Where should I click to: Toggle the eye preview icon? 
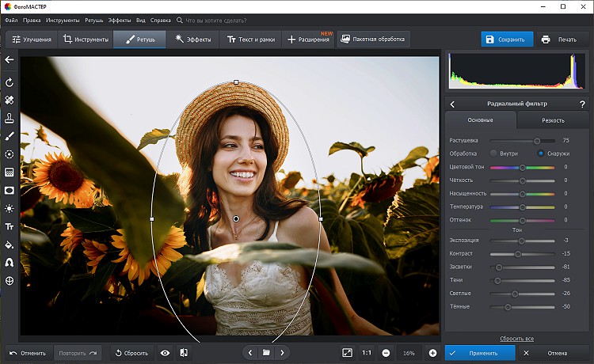(165, 353)
